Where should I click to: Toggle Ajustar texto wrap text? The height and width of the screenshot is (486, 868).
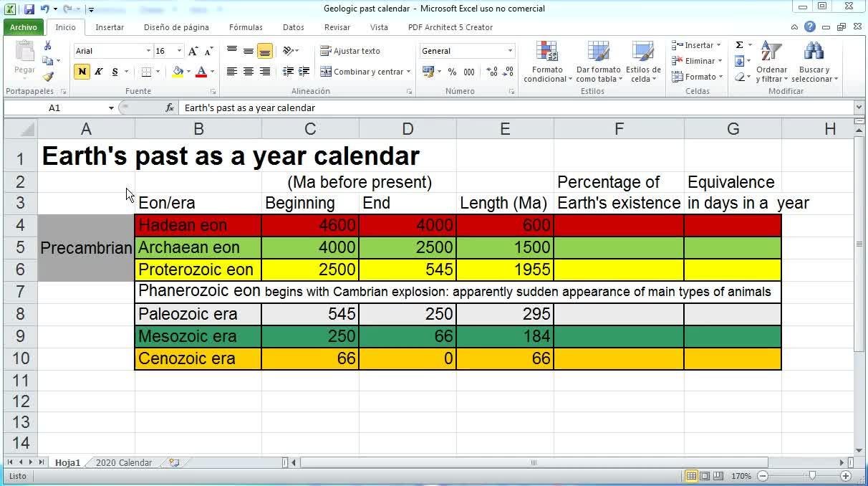350,51
